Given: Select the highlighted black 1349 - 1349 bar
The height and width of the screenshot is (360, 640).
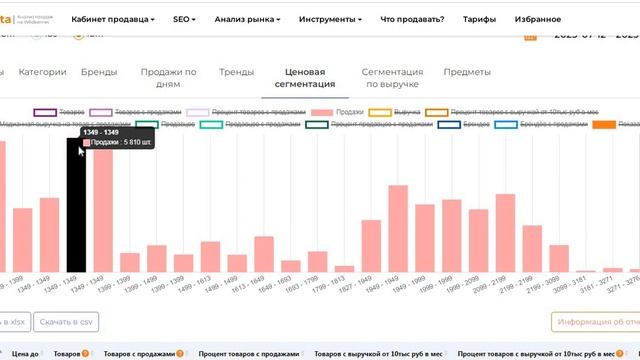Looking at the screenshot, I should (x=76, y=205).
